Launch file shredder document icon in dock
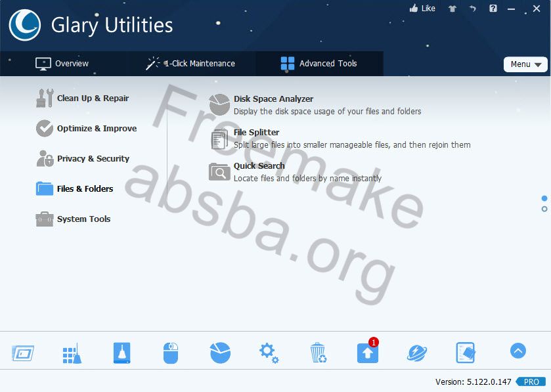The width and height of the screenshot is (551, 392). pos(466,353)
